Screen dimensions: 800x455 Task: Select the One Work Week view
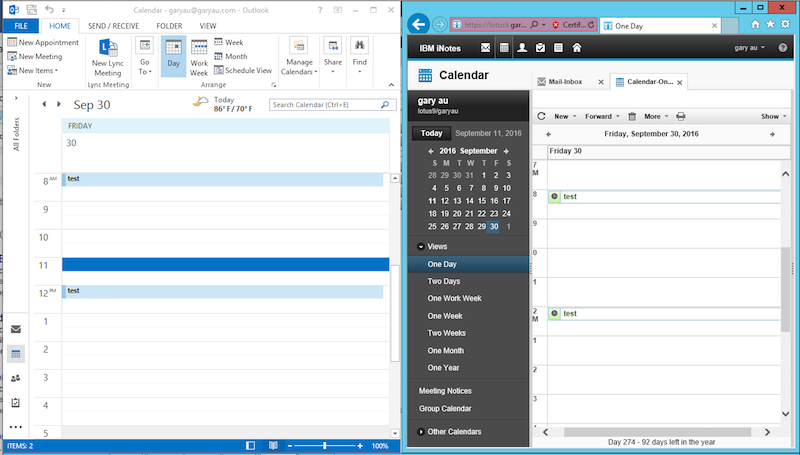pos(454,298)
